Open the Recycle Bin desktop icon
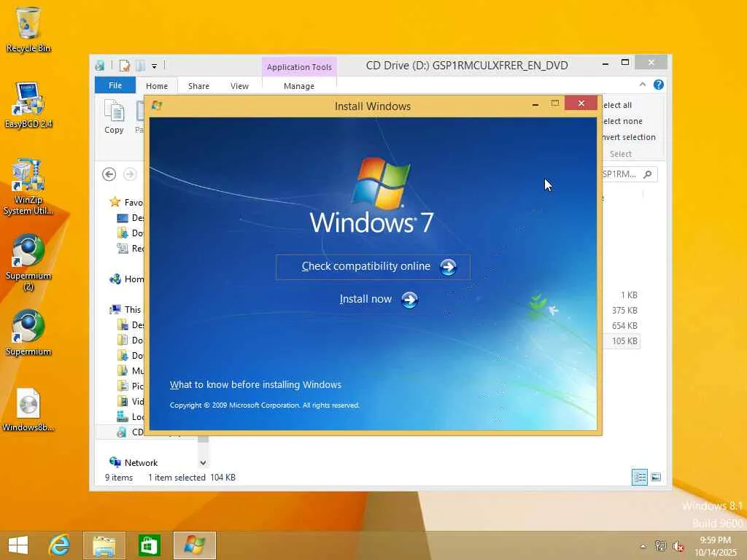747x560 pixels. [x=28, y=28]
